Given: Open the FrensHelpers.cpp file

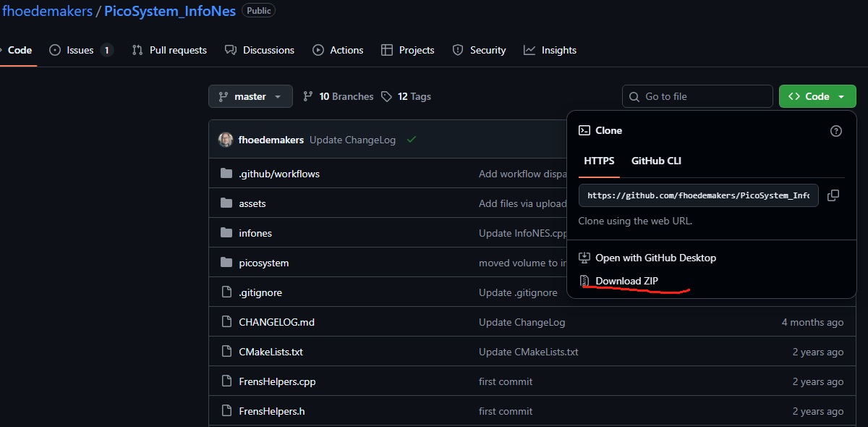Looking at the screenshot, I should [x=278, y=381].
